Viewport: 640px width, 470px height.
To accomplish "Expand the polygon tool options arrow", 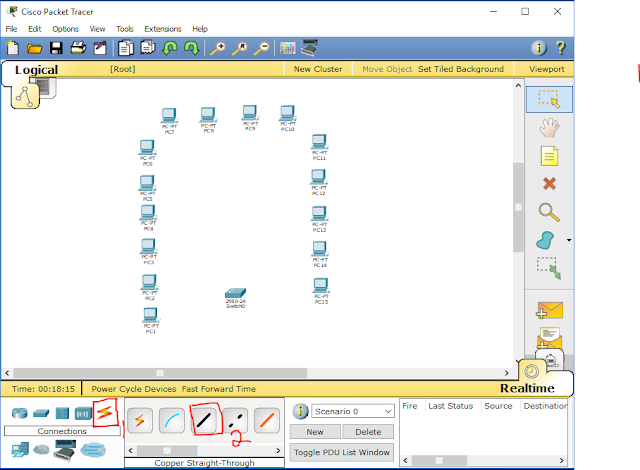I will click(x=569, y=240).
